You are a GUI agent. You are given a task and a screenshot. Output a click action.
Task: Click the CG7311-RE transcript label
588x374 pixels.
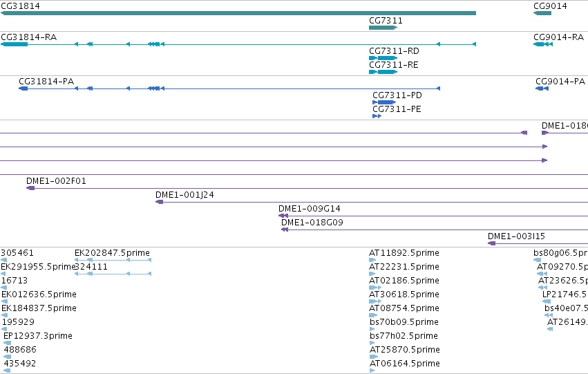click(394, 65)
